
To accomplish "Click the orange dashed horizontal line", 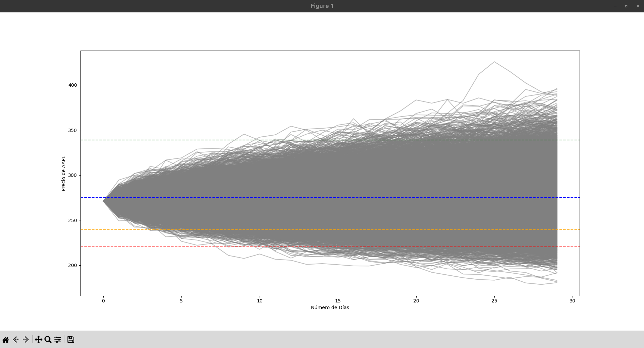I will pos(569,230).
